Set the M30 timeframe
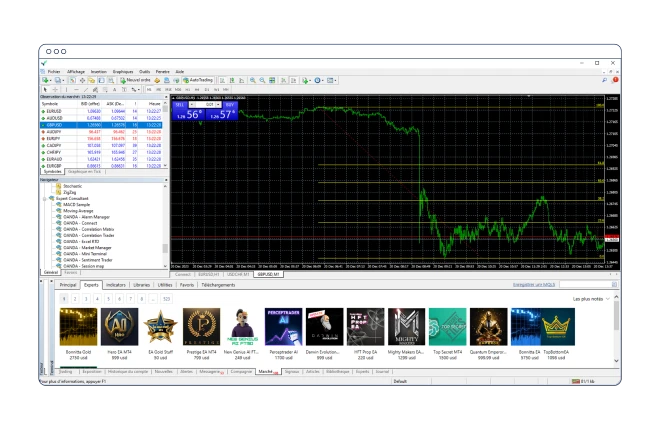The width and height of the screenshot is (672, 448). 178,90
